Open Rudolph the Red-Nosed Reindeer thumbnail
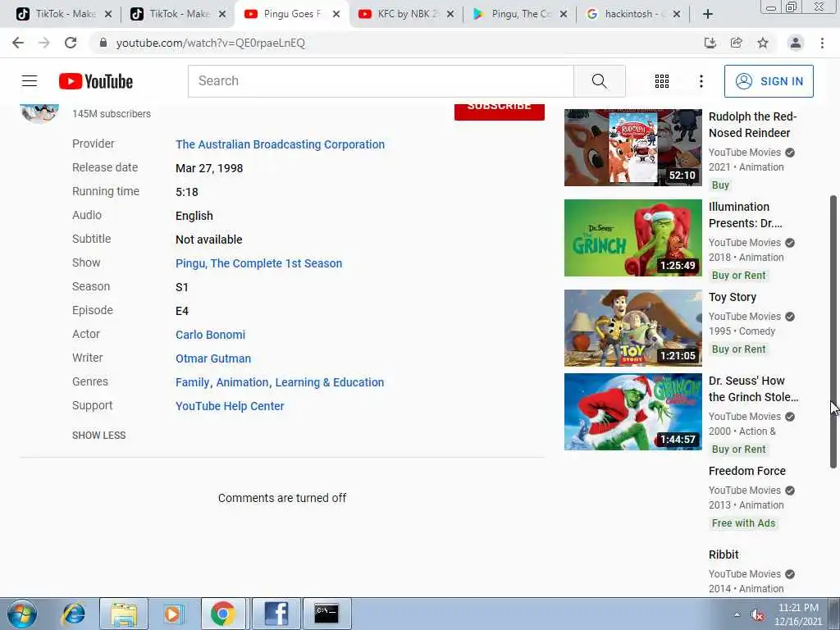The height and width of the screenshot is (630, 840). tap(632, 148)
